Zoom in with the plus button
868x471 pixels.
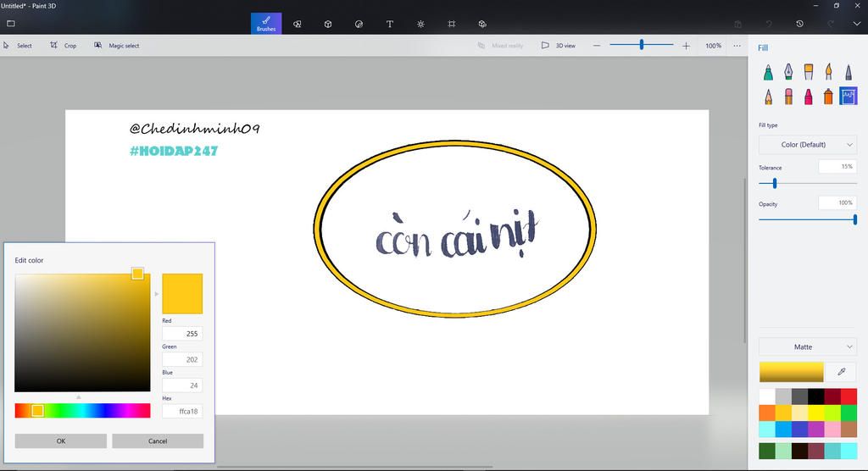[686, 46]
